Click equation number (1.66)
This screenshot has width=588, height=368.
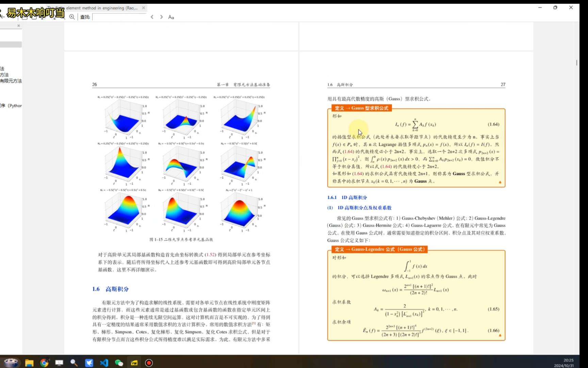[x=493, y=331]
